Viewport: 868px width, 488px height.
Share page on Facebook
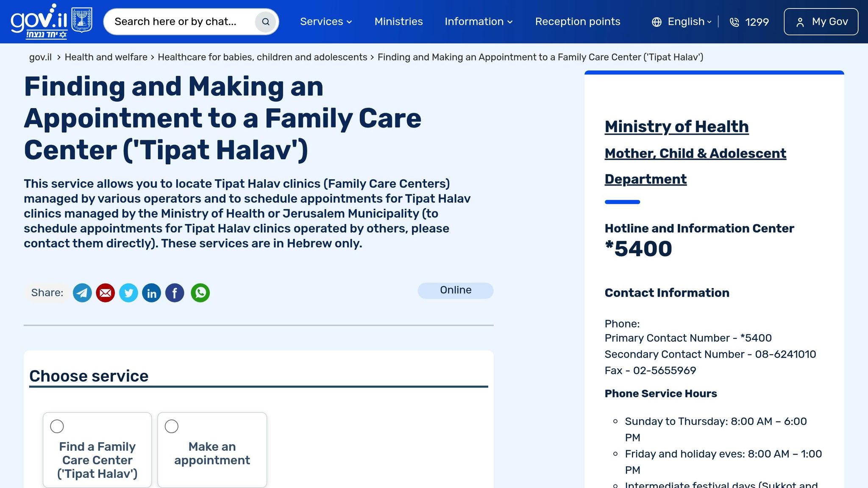[x=175, y=293]
